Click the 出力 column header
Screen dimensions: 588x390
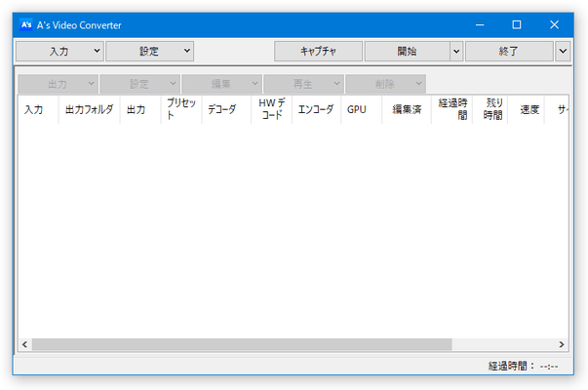[x=140, y=109]
